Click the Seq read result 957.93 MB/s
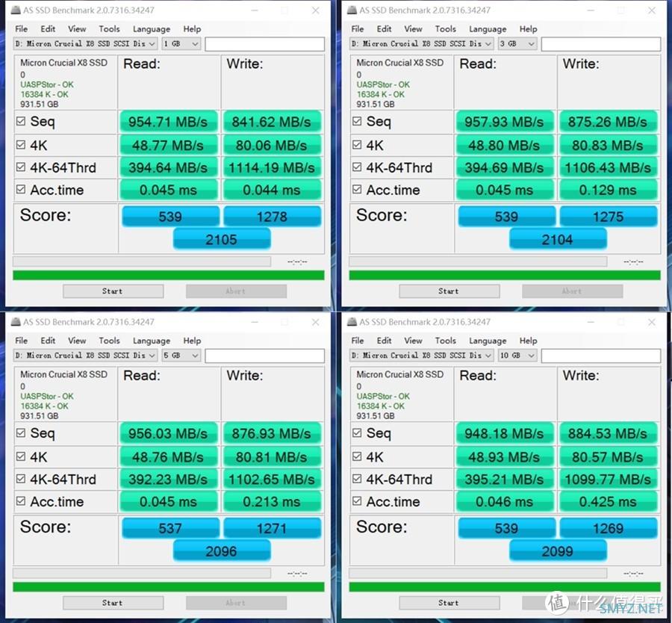The image size is (672, 623). (x=505, y=122)
